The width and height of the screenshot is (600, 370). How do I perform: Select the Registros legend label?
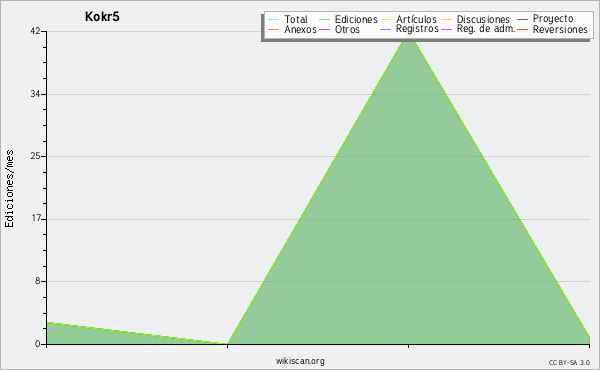coord(417,29)
